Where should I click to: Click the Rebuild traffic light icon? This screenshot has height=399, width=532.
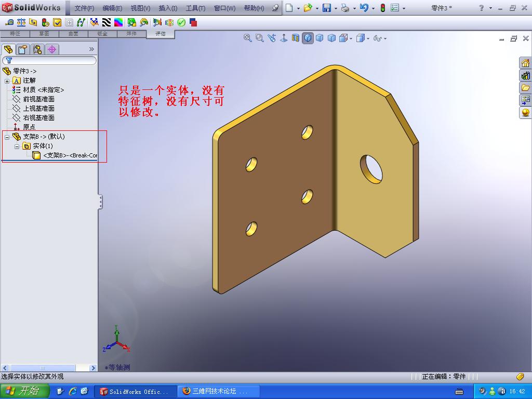pyautogui.click(x=383, y=8)
